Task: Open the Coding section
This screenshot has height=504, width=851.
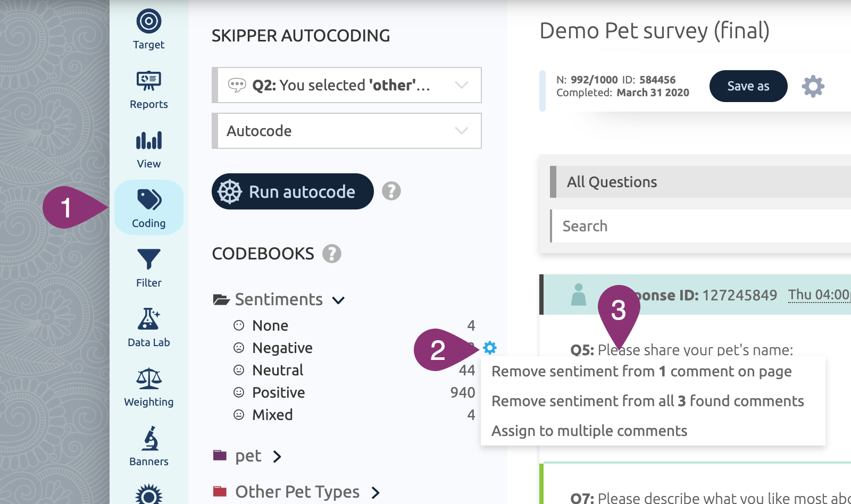Action: point(149,200)
